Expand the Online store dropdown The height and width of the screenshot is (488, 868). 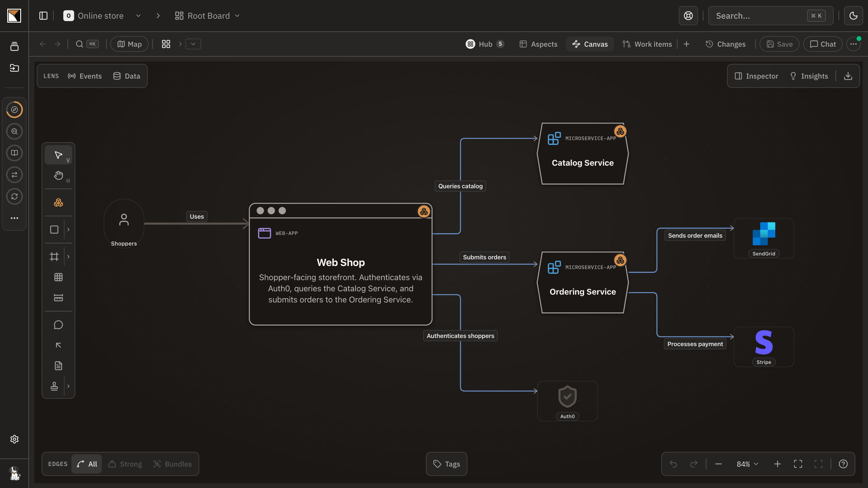point(138,15)
